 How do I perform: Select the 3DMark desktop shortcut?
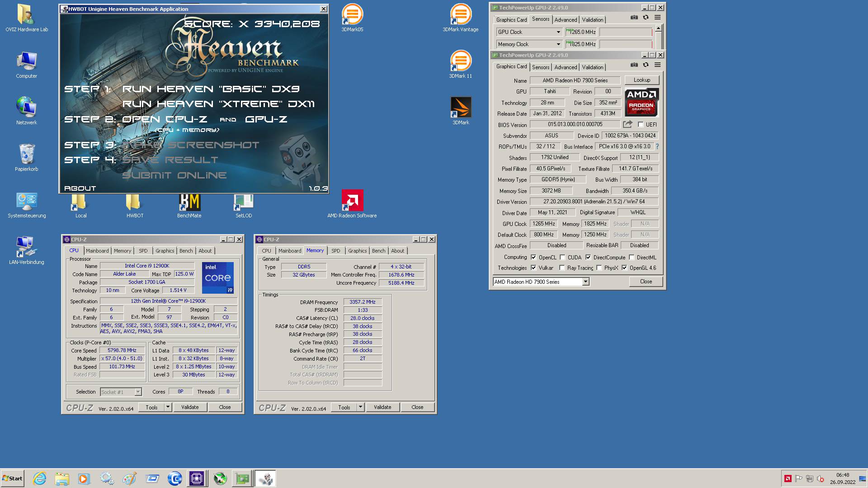point(461,111)
